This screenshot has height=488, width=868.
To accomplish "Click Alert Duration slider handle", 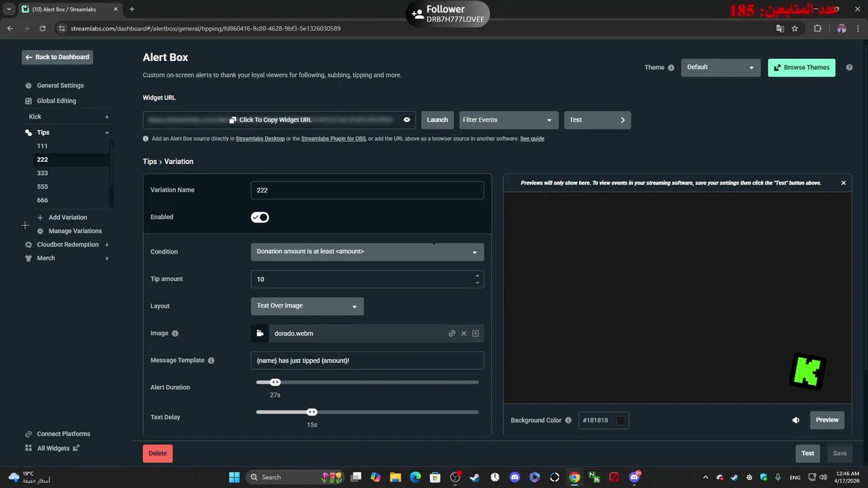I will pyautogui.click(x=275, y=382).
